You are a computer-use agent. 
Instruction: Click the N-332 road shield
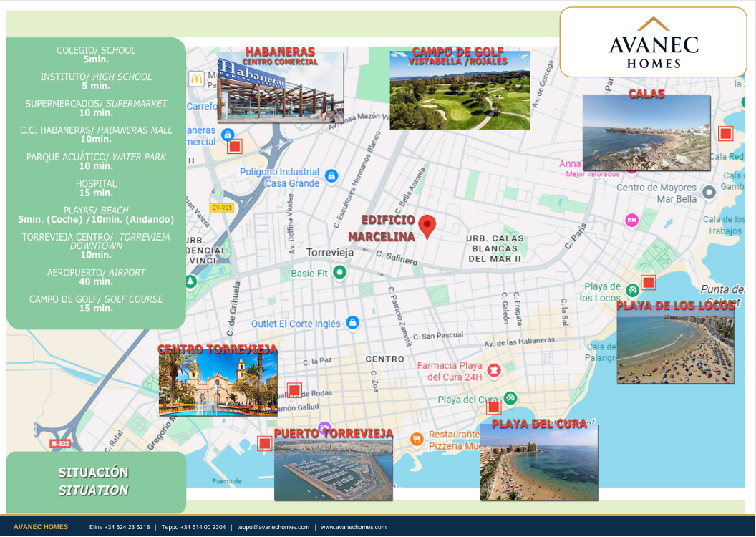(60, 443)
